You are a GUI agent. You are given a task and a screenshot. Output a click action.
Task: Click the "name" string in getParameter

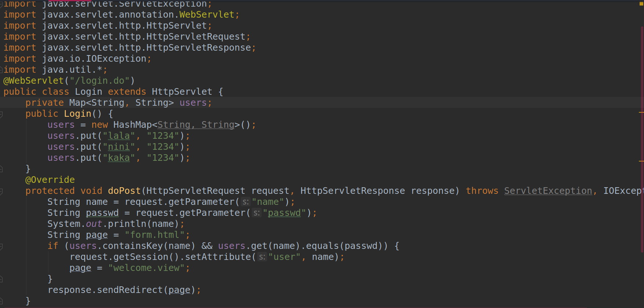click(268, 202)
